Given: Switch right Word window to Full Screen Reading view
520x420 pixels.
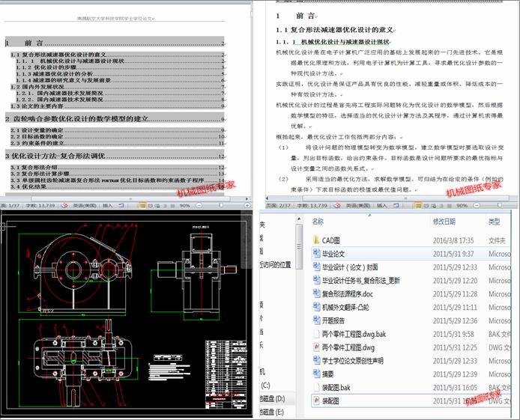Looking at the screenshot, I should pos(426,206).
